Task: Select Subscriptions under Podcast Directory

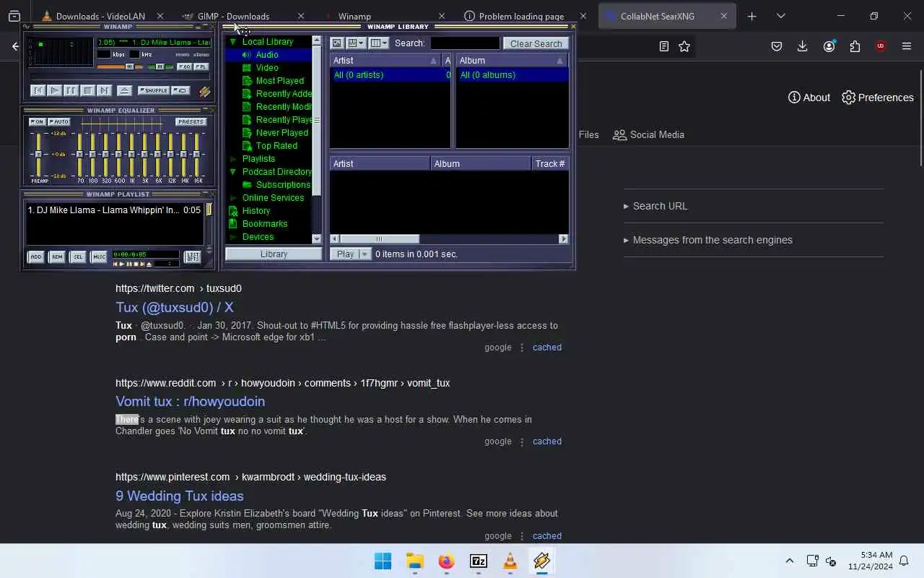Action: tap(282, 185)
